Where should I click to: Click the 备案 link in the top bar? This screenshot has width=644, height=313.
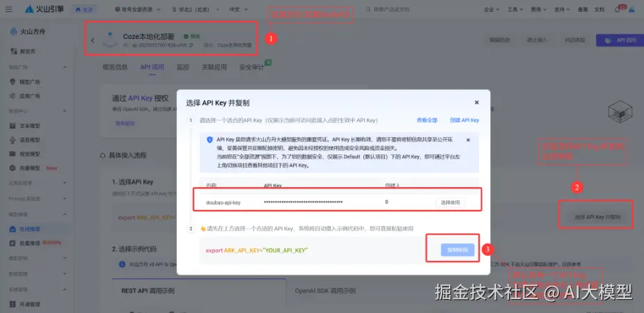point(583,10)
